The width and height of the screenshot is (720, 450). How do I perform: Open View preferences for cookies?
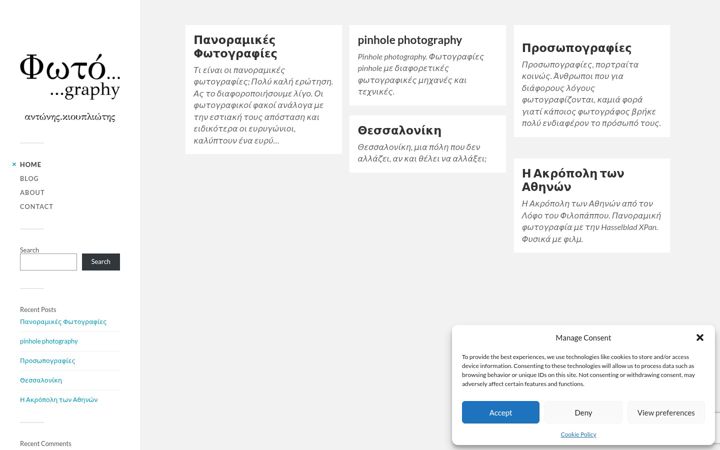tap(666, 412)
